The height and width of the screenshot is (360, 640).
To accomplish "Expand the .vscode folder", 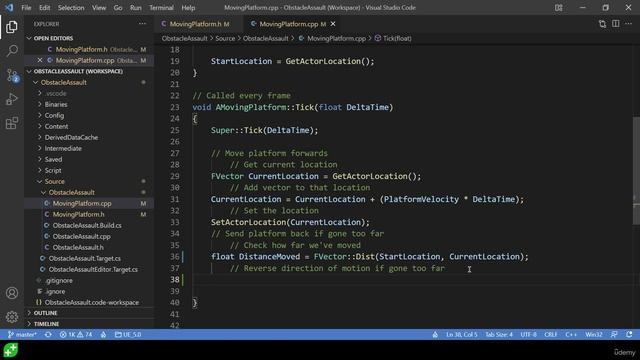I will pyautogui.click(x=56, y=93).
